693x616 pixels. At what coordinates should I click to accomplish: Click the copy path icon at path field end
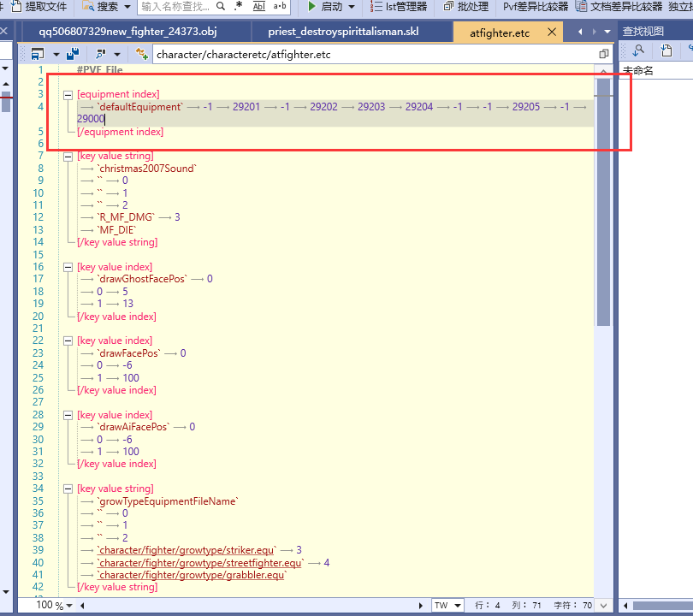604,54
